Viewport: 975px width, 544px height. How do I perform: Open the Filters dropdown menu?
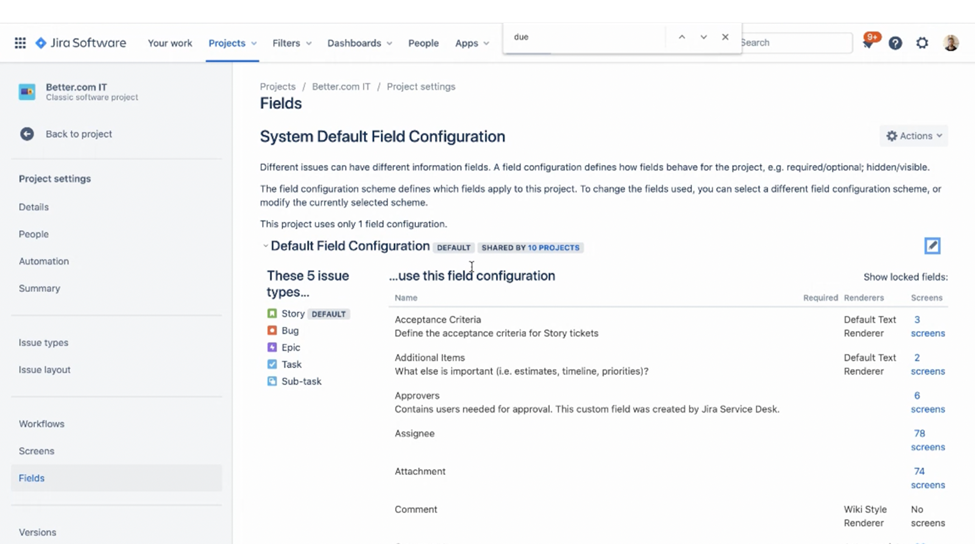292,43
